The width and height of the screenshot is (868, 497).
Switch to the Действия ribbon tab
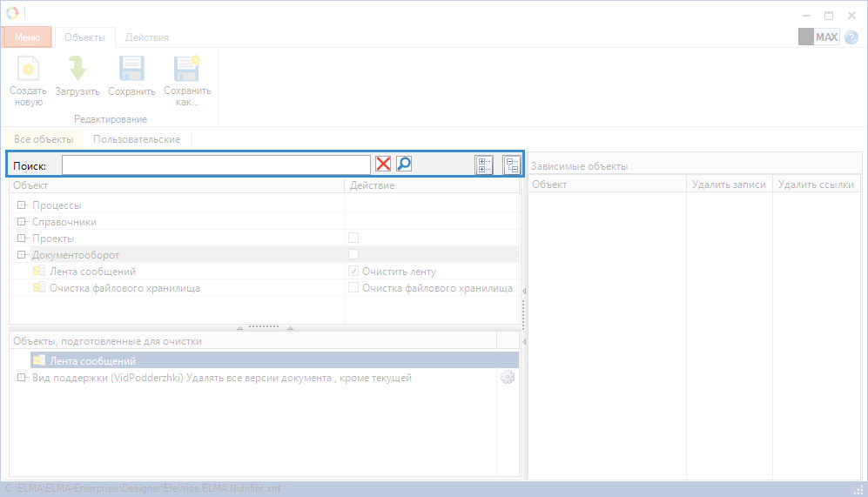(x=146, y=37)
